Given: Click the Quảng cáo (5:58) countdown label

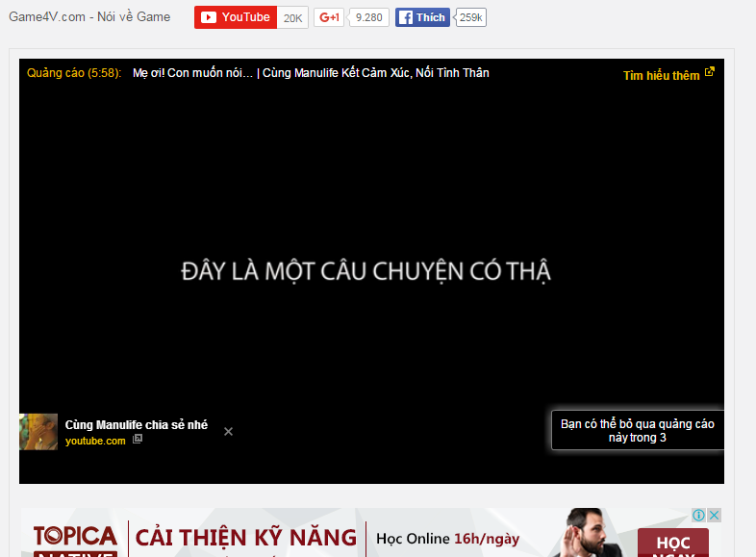Looking at the screenshot, I should pos(74,73).
